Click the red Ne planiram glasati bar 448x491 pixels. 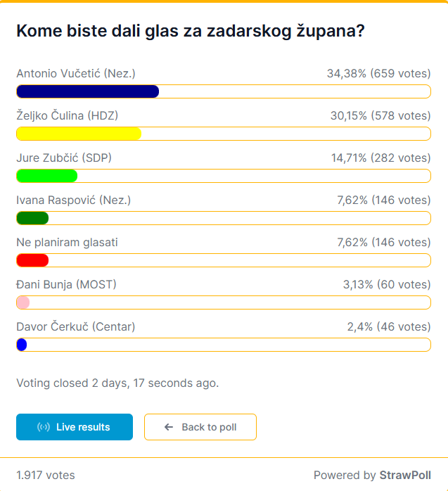tap(32, 260)
